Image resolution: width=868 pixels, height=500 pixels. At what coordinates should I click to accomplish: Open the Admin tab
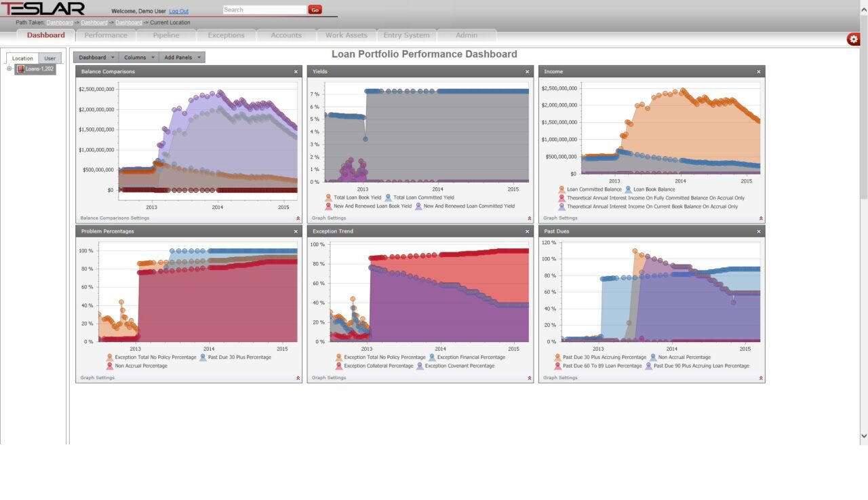(x=467, y=35)
